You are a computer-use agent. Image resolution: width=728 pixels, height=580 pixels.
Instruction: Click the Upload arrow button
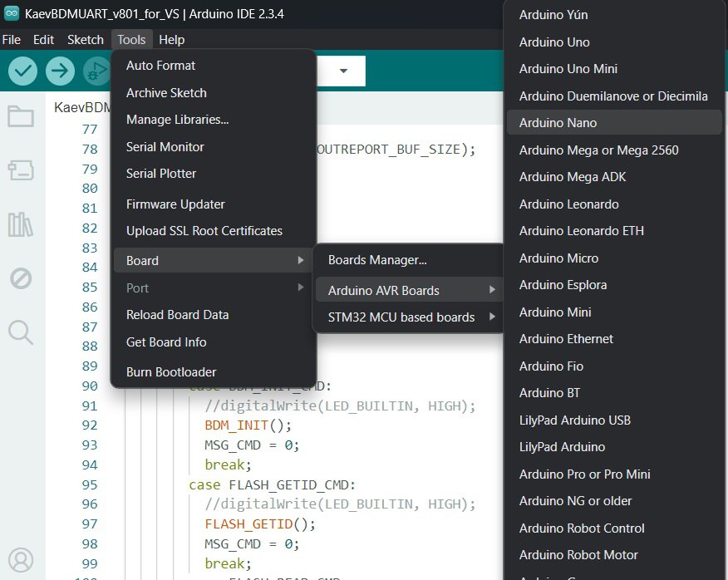pyautogui.click(x=60, y=71)
